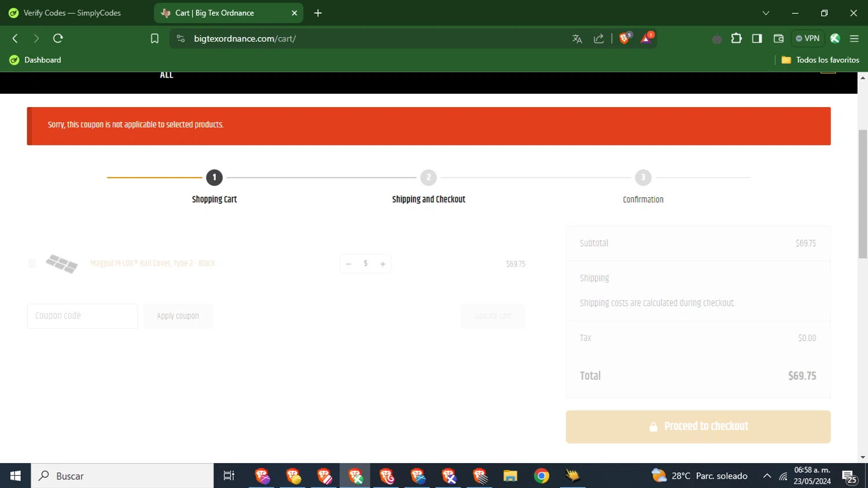Open the weather widget showing 28°C

click(x=699, y=476)
